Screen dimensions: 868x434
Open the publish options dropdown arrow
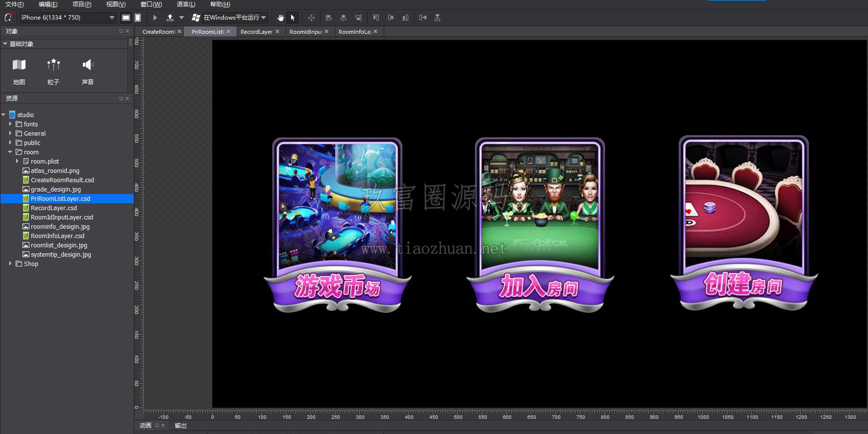tap(181, 18)
